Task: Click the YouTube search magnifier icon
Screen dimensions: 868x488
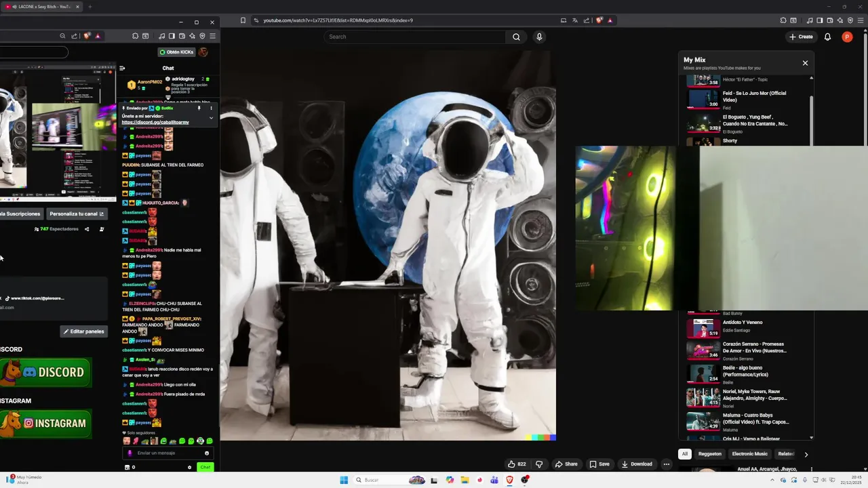Action: pyautogui.click(x=516, y=37)
